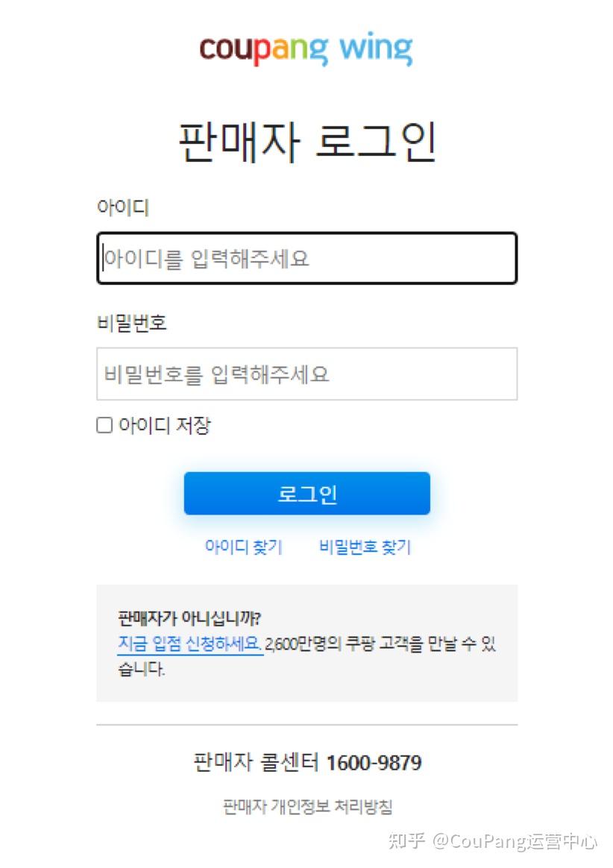Click the coupang wing logo

(x=306, y=48)
